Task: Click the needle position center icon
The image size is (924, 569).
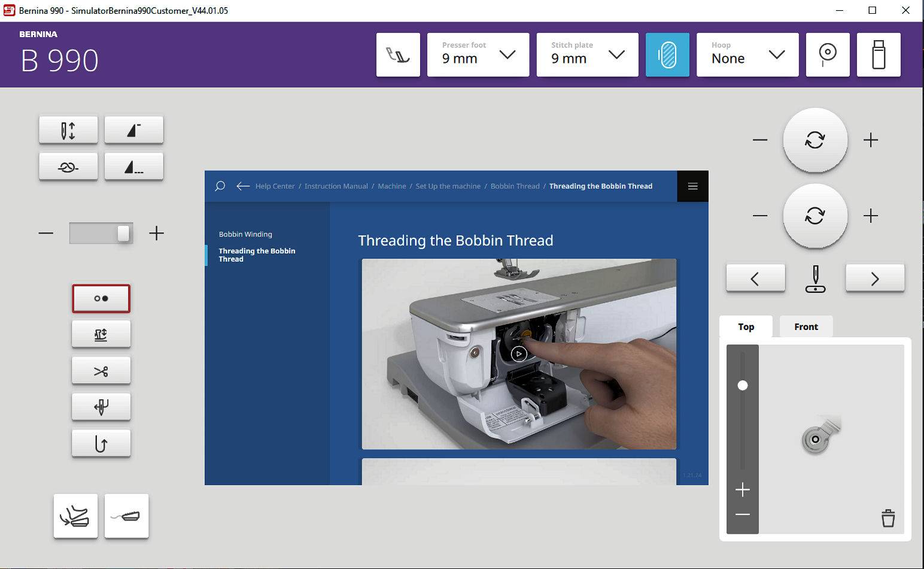Action: tap(815, 279)
